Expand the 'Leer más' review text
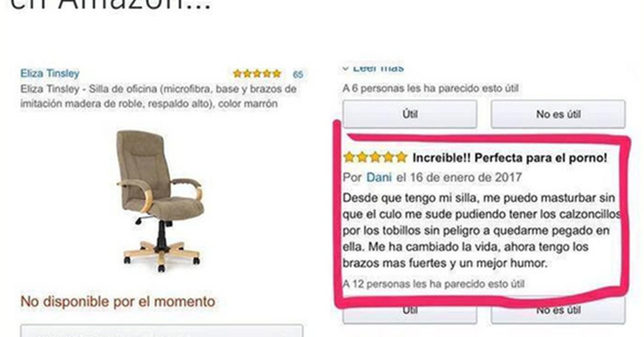Image resolution: width=644 pixels, height=337 pixels. point(378,68)
